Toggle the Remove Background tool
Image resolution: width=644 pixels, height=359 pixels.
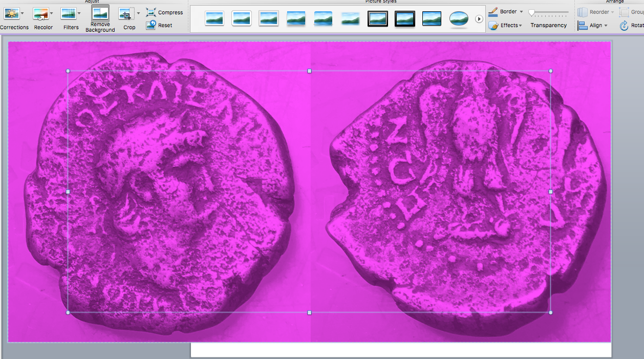coord(100,13)
